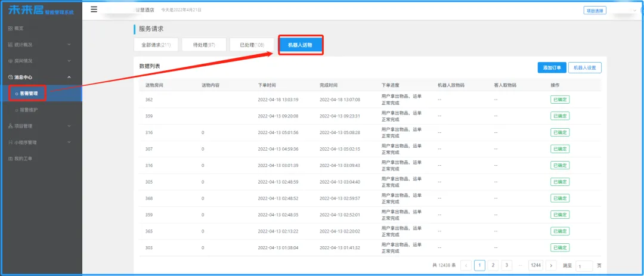Viewport: 644px width, 276px height.
Task: Click 已确定 for the 05:01:56 order
Action: [560, 132]
